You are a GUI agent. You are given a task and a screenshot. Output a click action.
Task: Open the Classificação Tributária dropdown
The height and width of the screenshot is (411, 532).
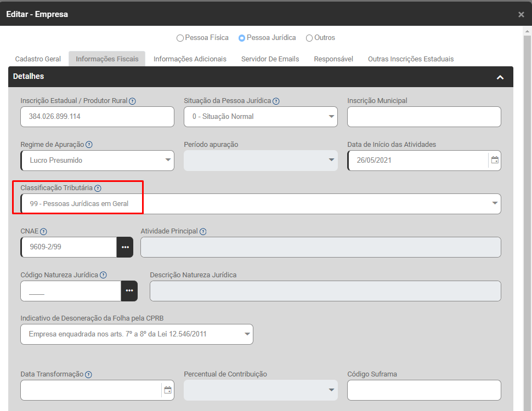tap(261, 204)
